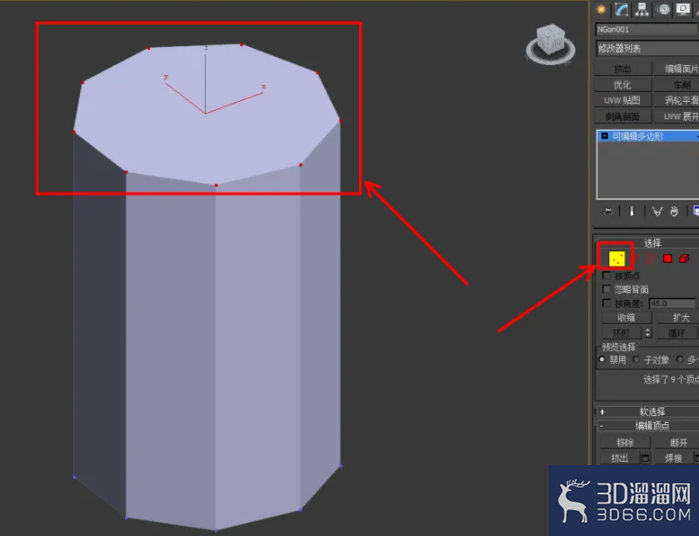Click the 循环 selection button
Viewport: 699px width, 536px height.
676,333
